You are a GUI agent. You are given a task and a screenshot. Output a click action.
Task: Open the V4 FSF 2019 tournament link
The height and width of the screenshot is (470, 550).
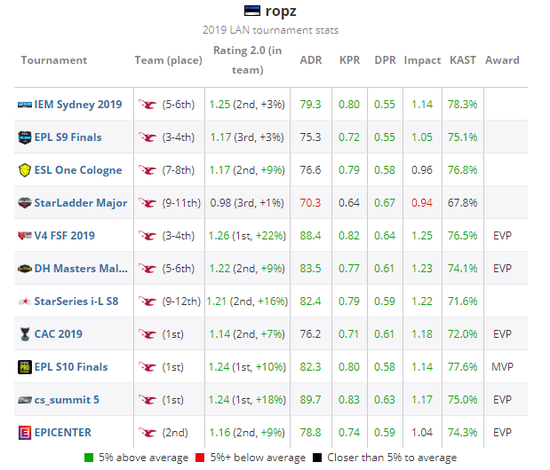65,236
